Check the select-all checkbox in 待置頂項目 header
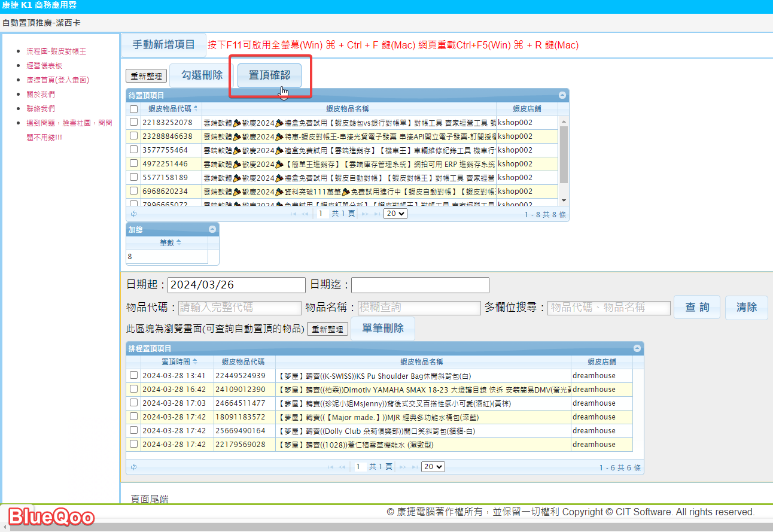Viewport: 773px width, 532px height. pyautogui.click(x=134, y=109)
